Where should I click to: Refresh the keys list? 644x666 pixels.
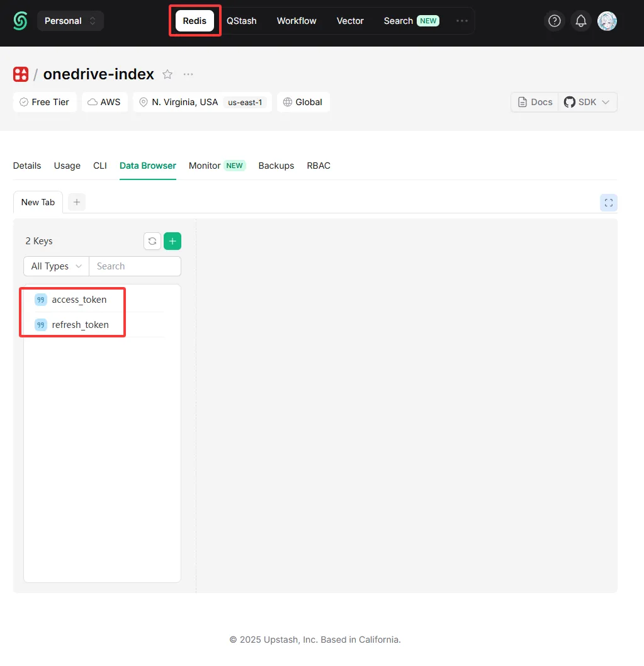tap(152, 241)
